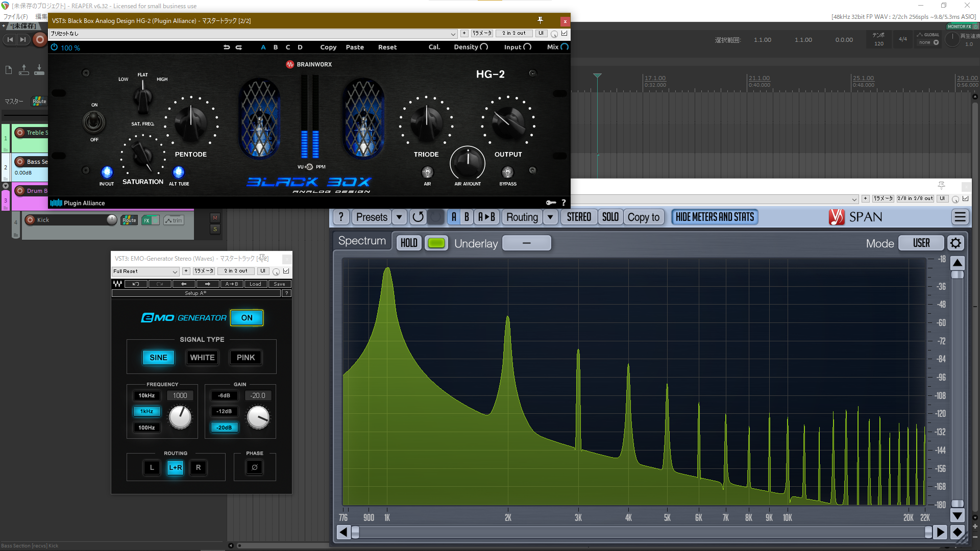Click the SPAN help question mark button

(341, 217)
